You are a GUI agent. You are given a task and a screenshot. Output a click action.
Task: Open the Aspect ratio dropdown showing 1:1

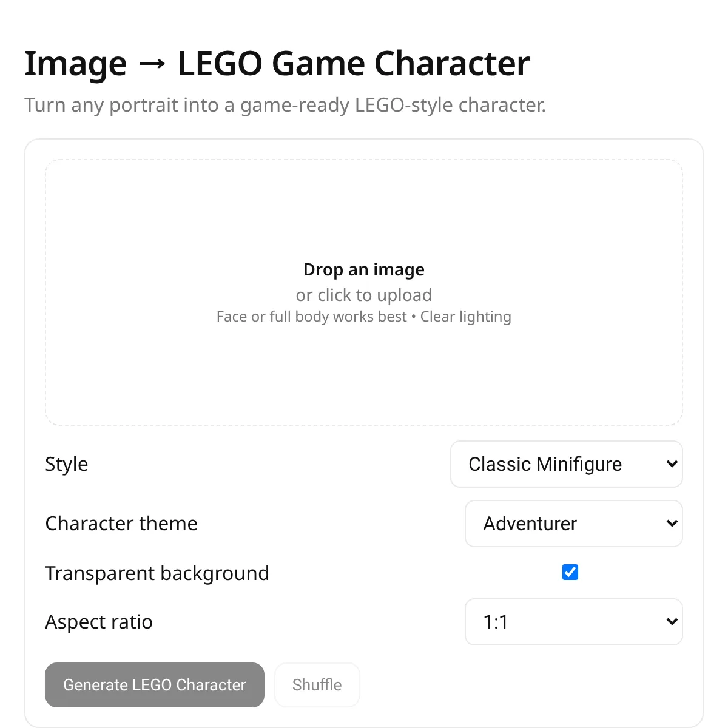click(x=574, y=622)
